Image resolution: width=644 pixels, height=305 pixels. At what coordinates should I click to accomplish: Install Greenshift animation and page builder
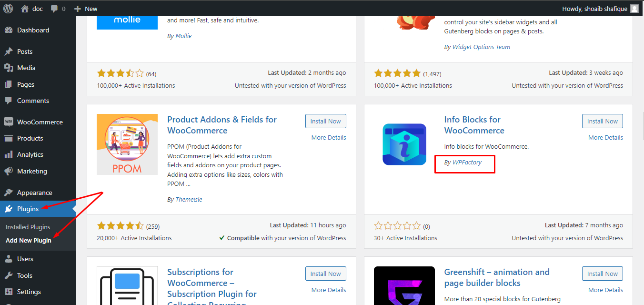[603, 274]
